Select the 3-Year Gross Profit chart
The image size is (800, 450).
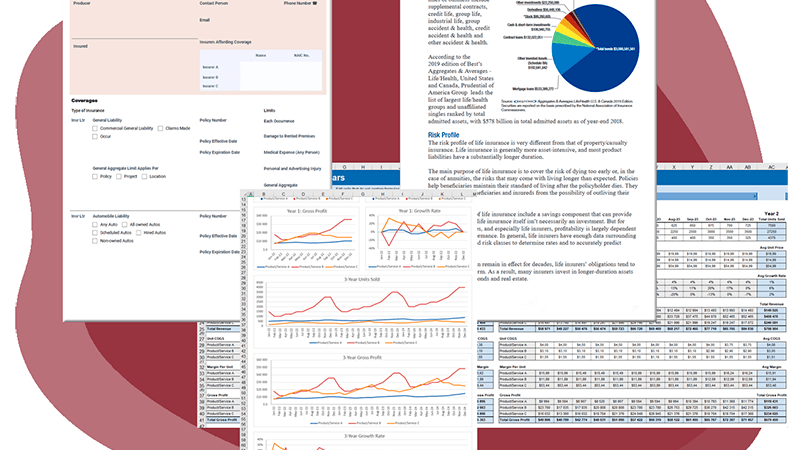point(362,390)
